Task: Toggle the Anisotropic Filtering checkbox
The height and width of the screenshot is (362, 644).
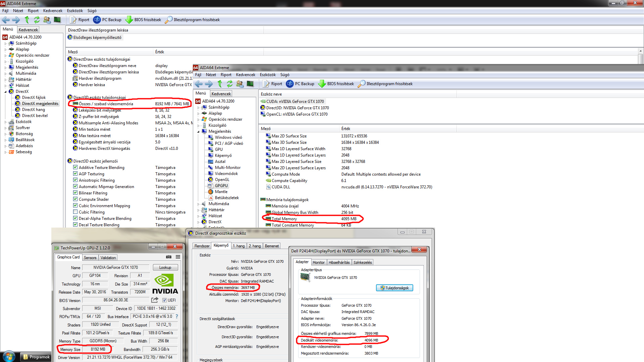Action: click(x=75, y=180)
